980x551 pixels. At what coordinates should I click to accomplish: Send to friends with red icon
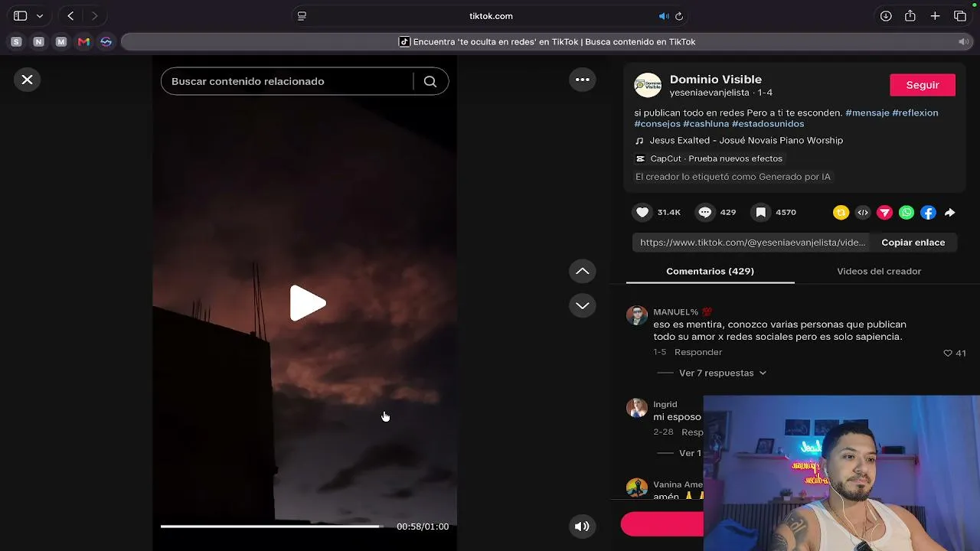coord(884,213)
